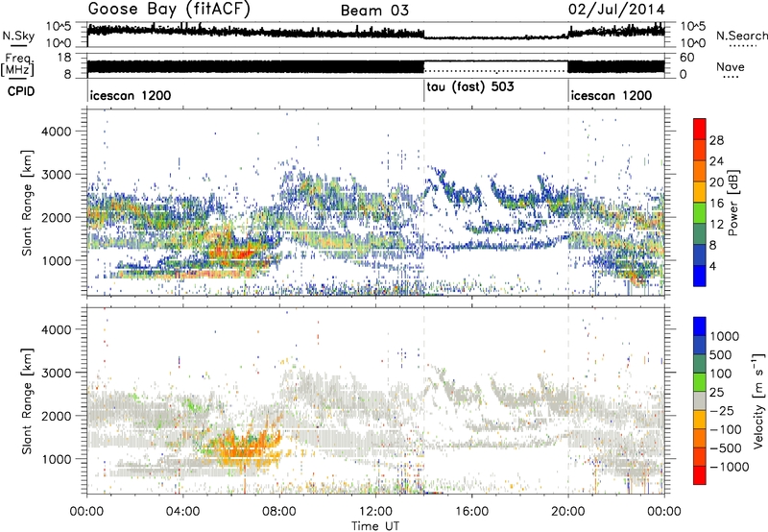Screen dimensions: 768x532
Task: Click the "Time UT" axis title
Action: (375, 526)
